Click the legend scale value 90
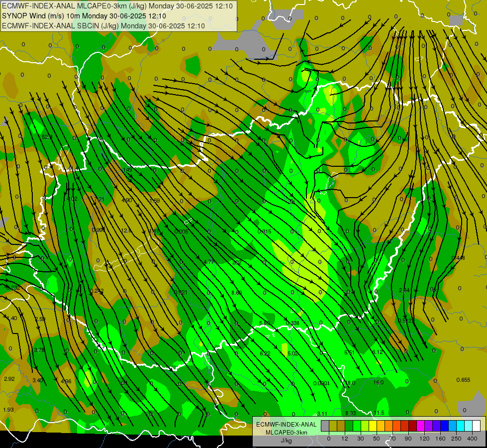This screenshot has height=448, width=487. coord(408,439)
